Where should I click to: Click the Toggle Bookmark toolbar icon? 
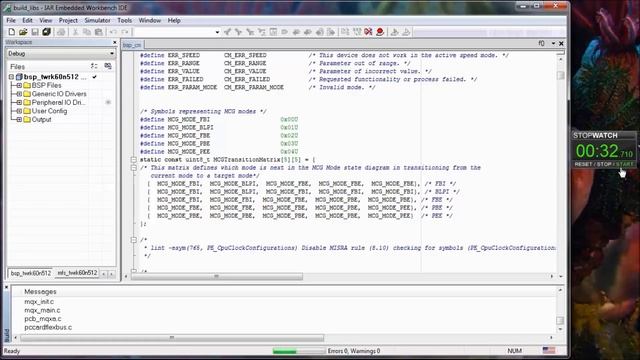tap(284, 32)
